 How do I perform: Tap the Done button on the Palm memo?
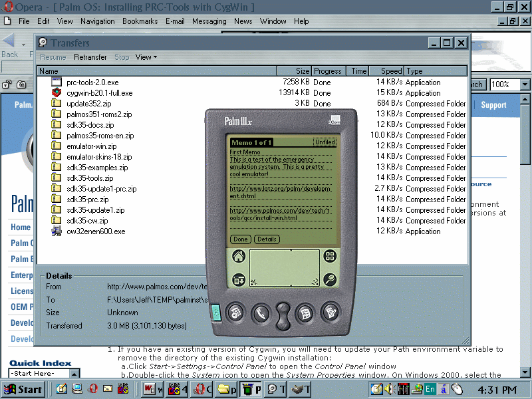coord(241,239)
